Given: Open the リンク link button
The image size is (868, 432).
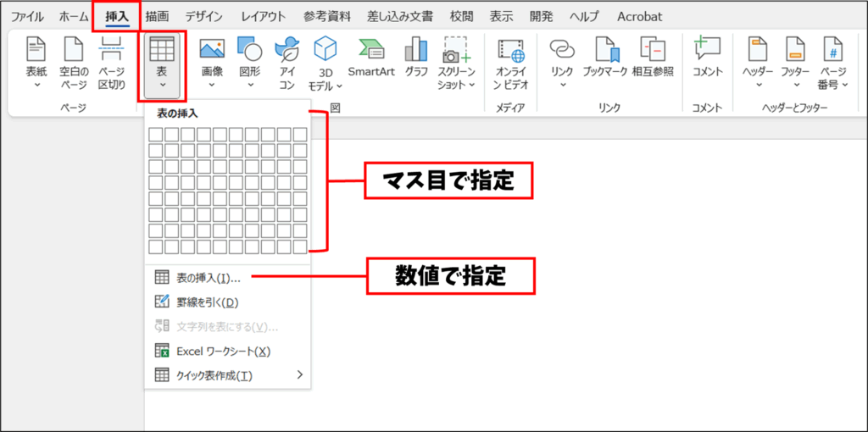Looking at the screenshot, I should point(563,63).
